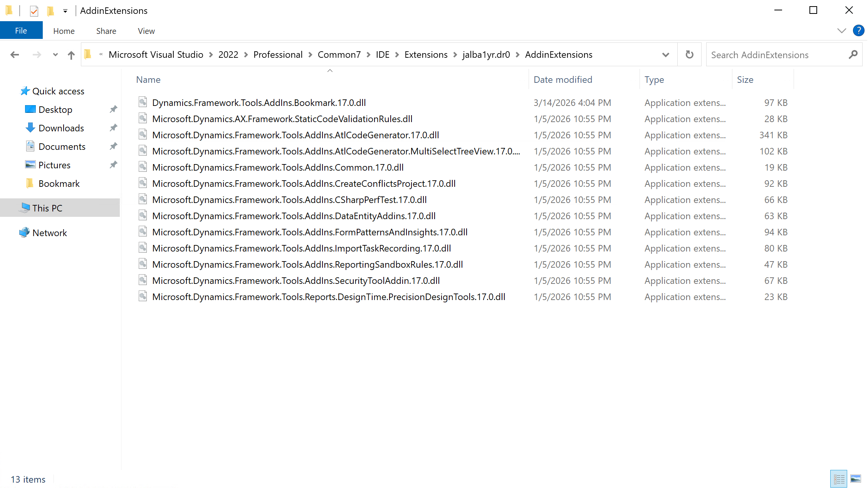Open the address bar history dropdown
This screenshot has width=868, height=488.
[x=665, y=55]
